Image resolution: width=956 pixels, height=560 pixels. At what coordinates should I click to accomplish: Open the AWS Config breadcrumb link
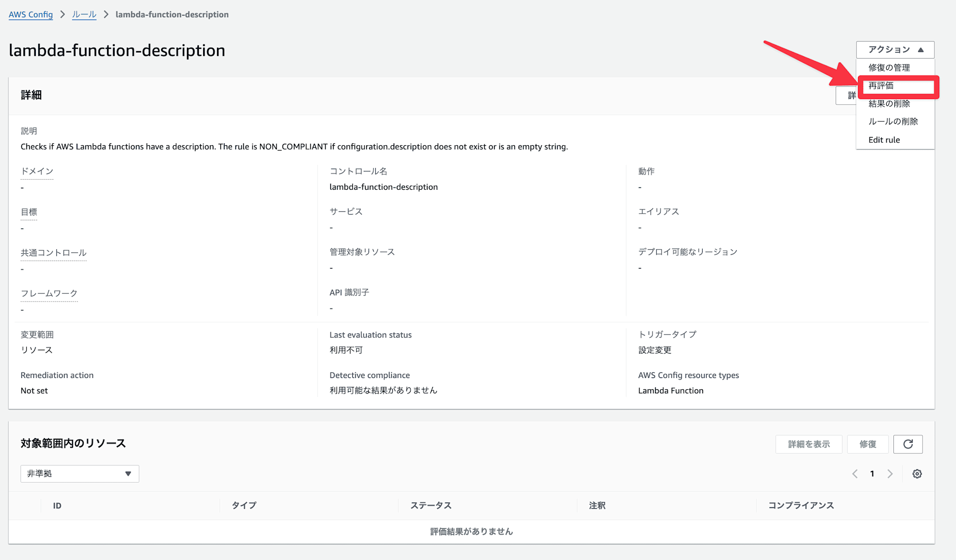pyautogui.click(x=31, y=14)
